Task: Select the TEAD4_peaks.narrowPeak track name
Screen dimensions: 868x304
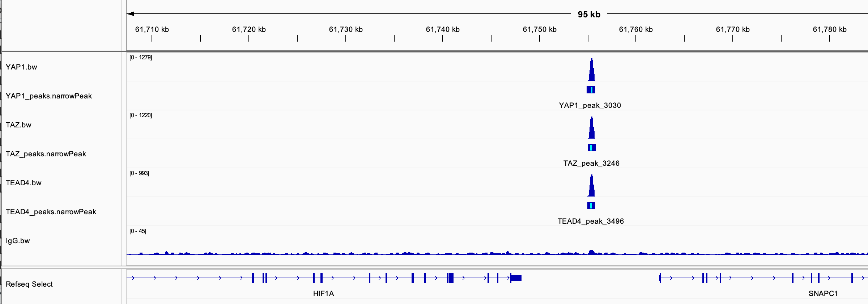Action: pos(51,212)
